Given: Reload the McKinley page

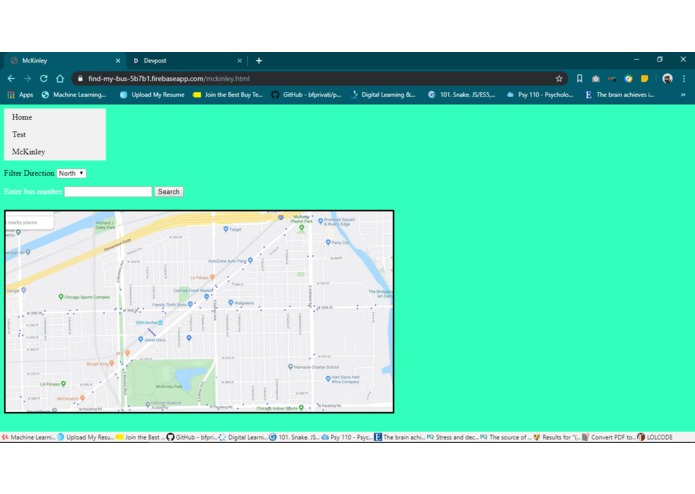Looking at the screenshot, I should (x=43, y=78).
